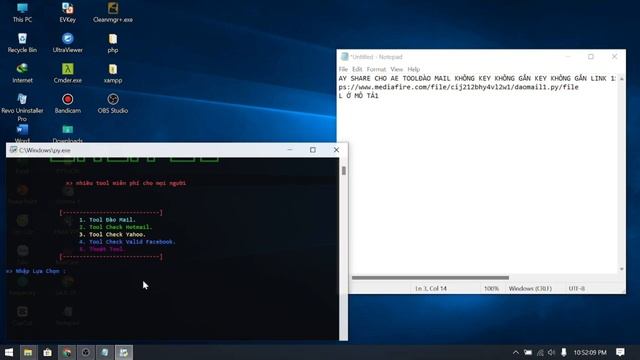This screenshot has height=360, width=640.
Task: Switch to Notepad taskbar button
Action: [x=105, y=352]
